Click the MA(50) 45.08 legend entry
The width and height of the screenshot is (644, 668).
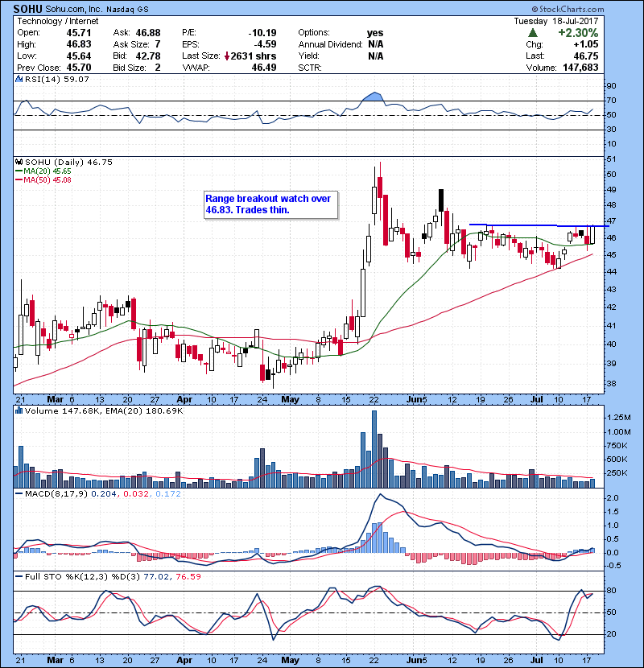click(43, 179)
